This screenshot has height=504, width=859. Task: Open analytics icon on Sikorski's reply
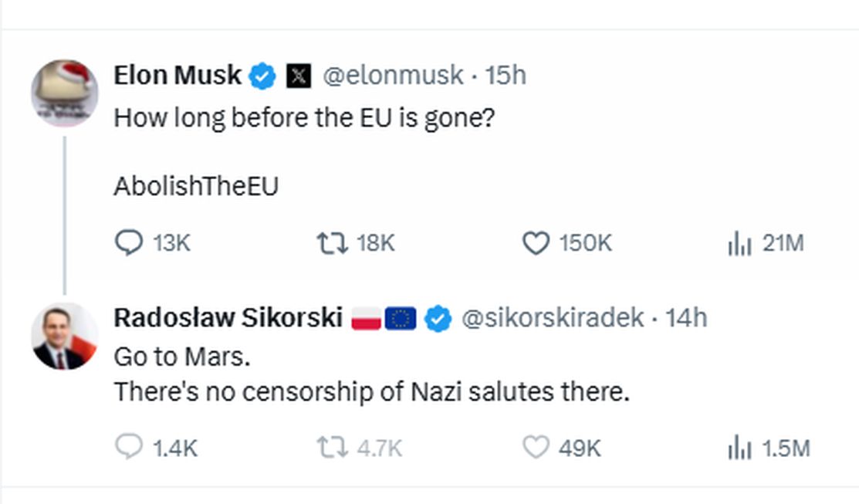coord(741,446)
